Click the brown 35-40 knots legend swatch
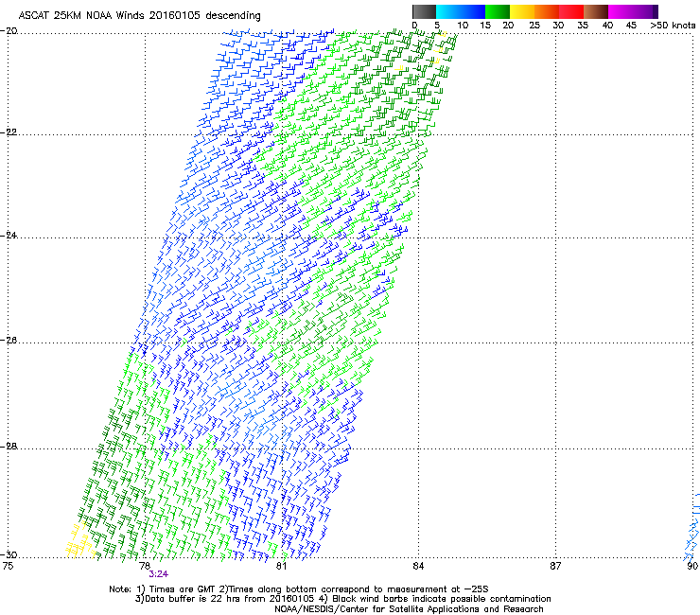Viewport: 700px width, 615px height. tap(596, 11)
